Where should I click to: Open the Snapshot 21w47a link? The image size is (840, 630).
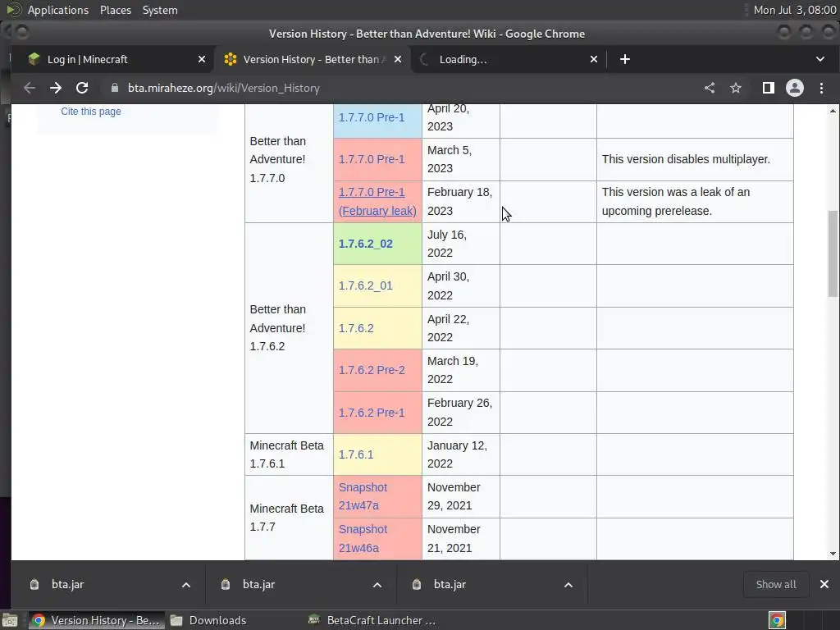pos(363,496)
